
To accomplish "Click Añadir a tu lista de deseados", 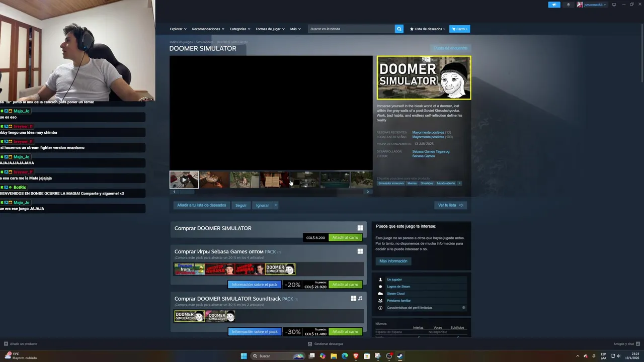I will tap(201, 205).
